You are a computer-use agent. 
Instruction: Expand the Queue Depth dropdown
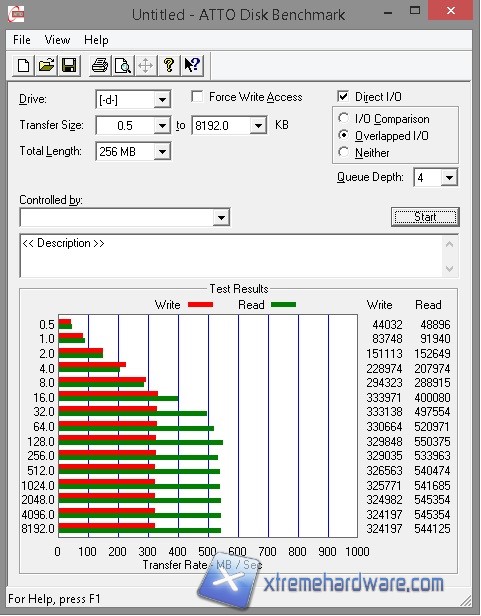(x=449, y=178)
